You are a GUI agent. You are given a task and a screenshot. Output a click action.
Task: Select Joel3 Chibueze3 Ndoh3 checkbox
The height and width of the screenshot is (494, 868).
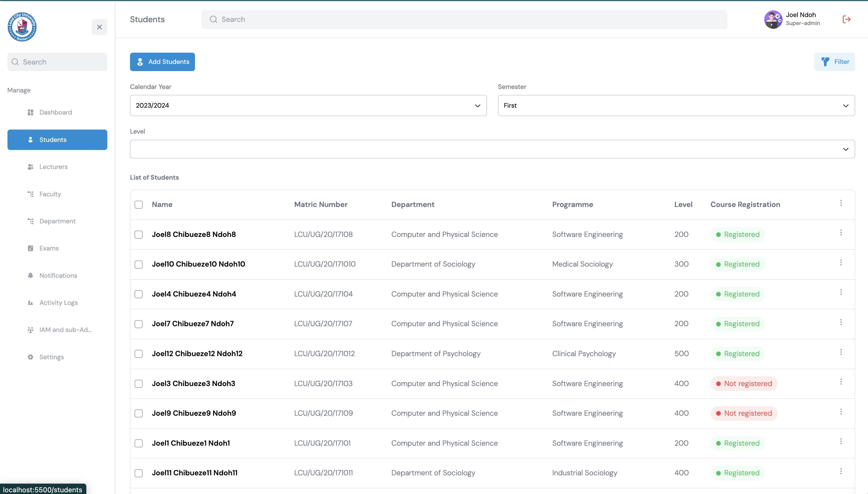[x=139, y=384]
